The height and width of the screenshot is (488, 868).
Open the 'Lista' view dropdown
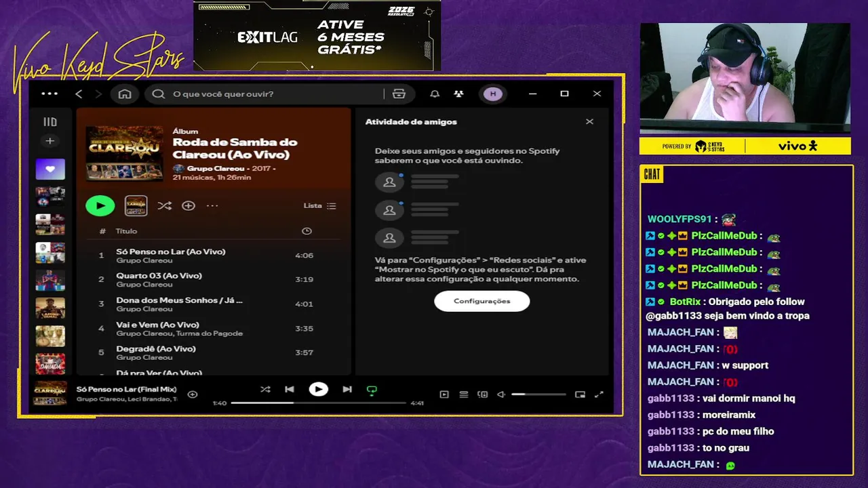[x=319, y=205]
